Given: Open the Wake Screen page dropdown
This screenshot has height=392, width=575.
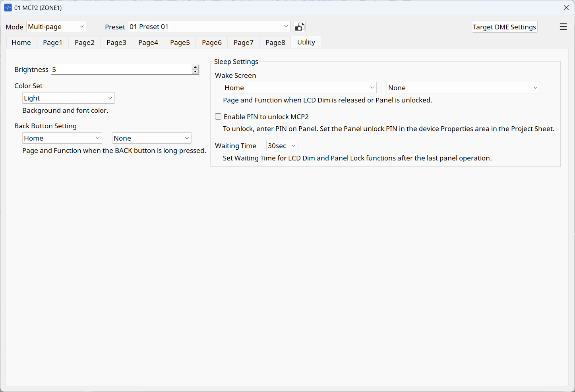Looking at the screenshot, I should tap(300, 88).
